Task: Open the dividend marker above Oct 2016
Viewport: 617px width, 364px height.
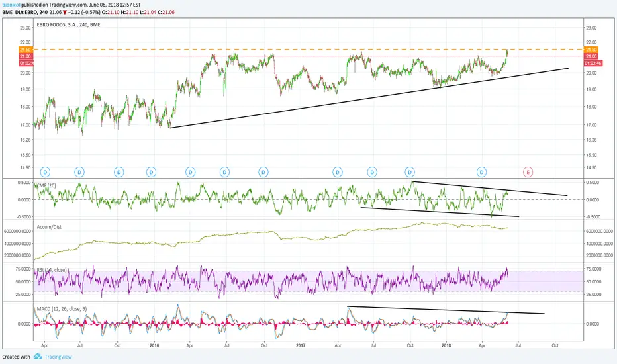Action: pyautogui.click(x=263, y=172)
